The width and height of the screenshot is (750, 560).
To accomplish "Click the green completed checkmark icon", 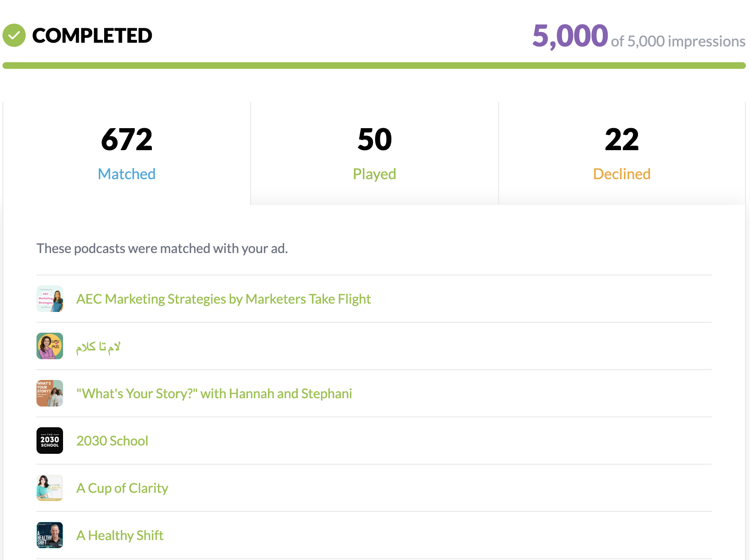I will pos(14,36).
